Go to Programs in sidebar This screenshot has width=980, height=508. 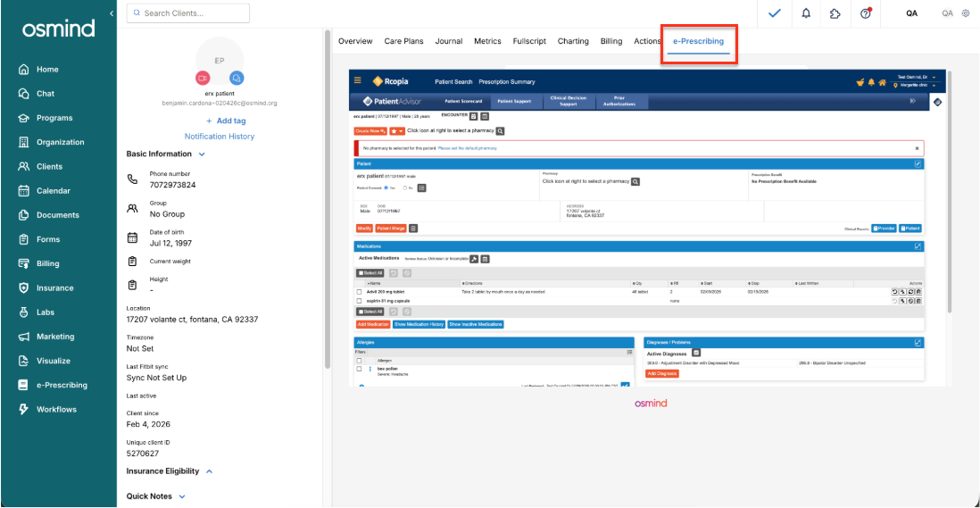(x=46, y=118)
